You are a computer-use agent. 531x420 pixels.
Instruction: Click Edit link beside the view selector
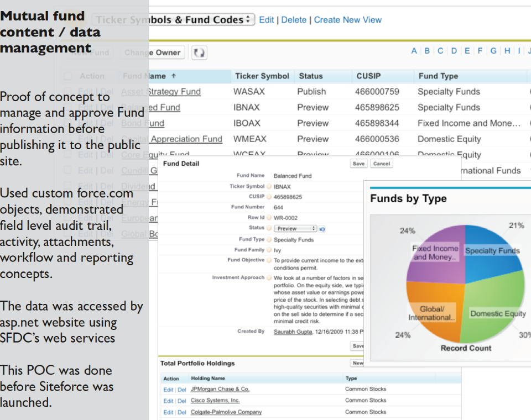[267, 20]
